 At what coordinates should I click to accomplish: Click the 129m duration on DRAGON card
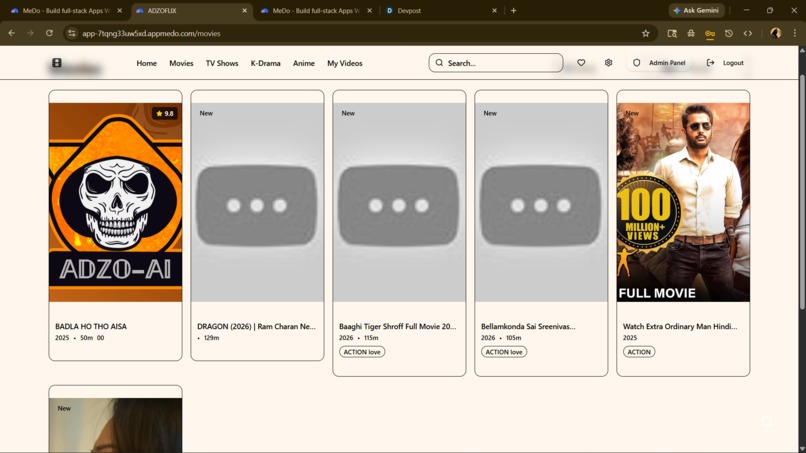pos(211,338)
